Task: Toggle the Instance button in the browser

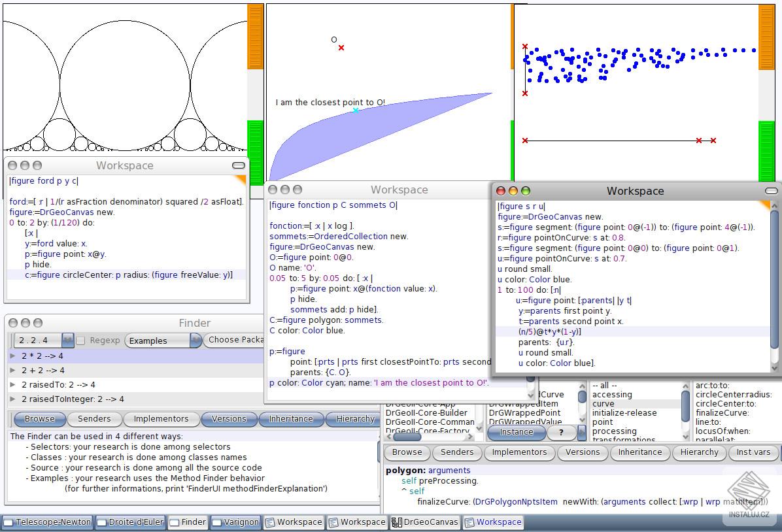Action: 516,432
